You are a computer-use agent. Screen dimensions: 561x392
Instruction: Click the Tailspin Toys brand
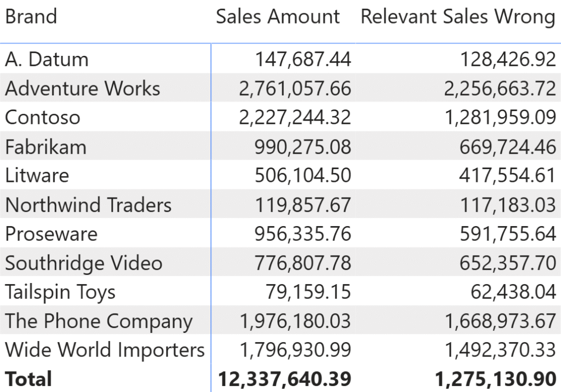click(x=60, y=292)
